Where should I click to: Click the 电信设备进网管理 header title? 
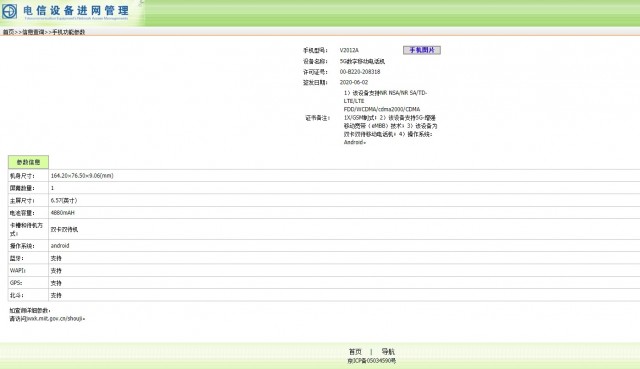tap(76, 10)
